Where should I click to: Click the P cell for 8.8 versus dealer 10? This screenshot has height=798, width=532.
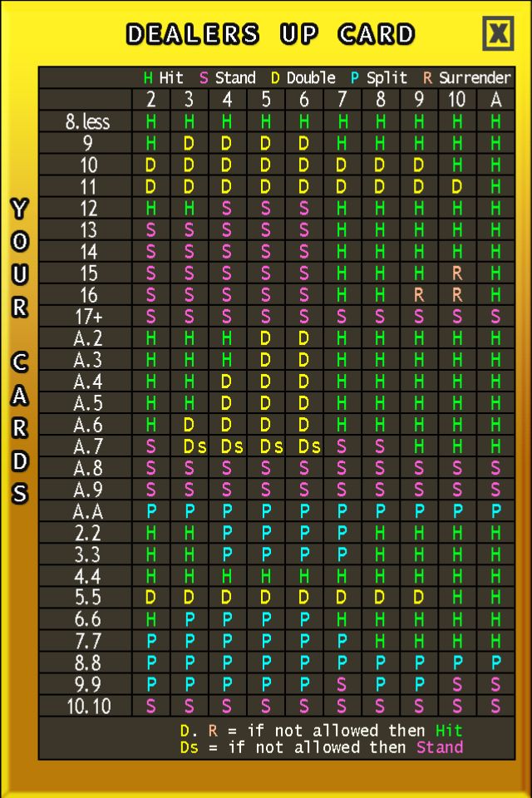point(457,663)
